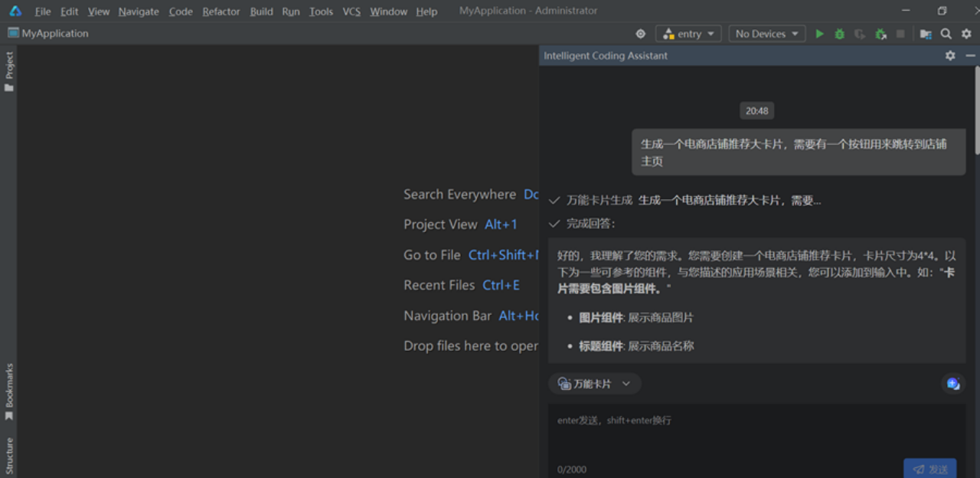
Task: Expand the 万能卡片 mode dropdown
Action: [595, 384]
